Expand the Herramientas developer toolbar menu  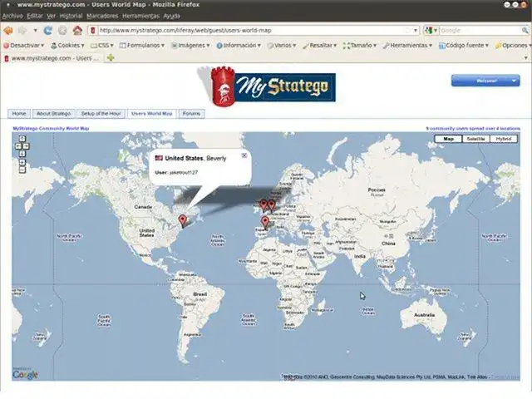(407, 46)
